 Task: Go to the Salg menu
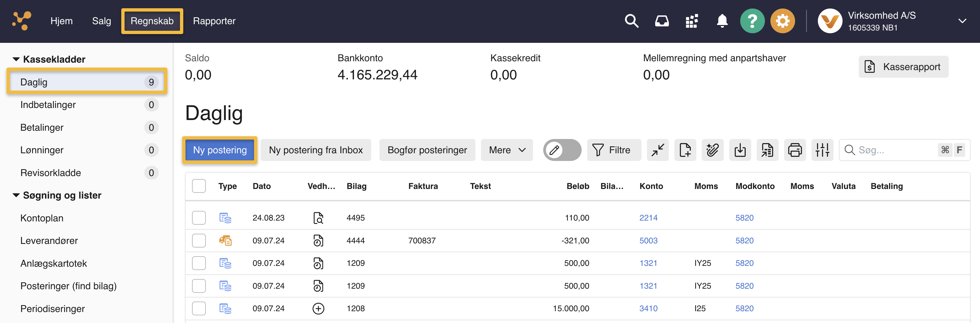101,21
